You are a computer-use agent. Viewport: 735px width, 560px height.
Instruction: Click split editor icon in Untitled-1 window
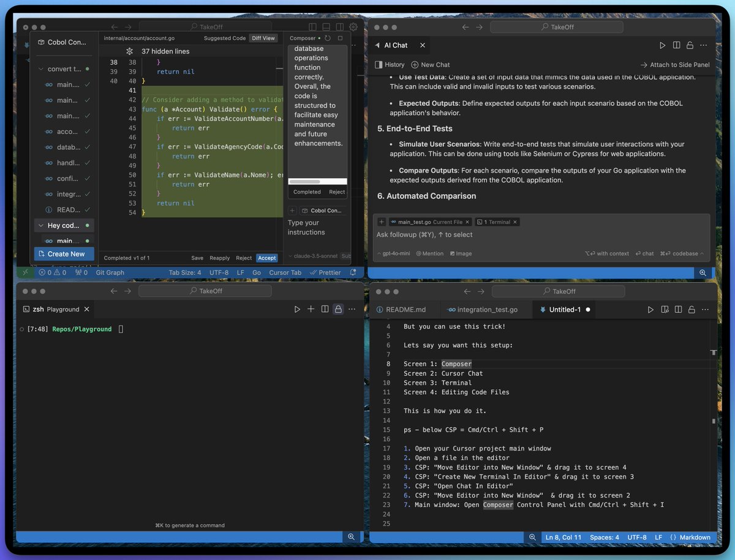coord(678,310)
